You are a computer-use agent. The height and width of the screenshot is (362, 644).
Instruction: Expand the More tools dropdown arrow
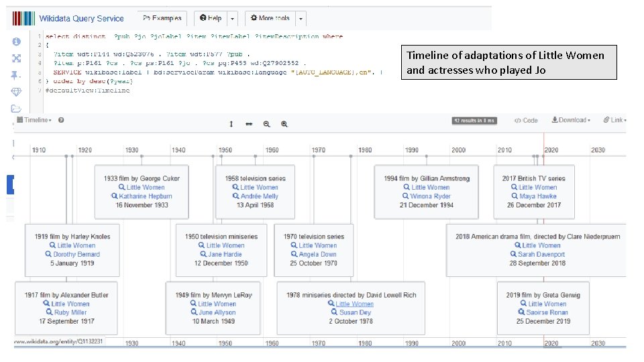(301, 19)
